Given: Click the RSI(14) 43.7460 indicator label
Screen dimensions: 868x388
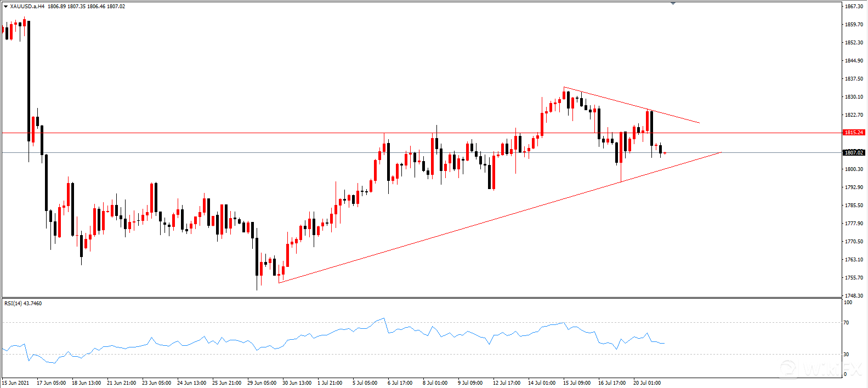Looking at the screenshot, I should click(23, 304).
